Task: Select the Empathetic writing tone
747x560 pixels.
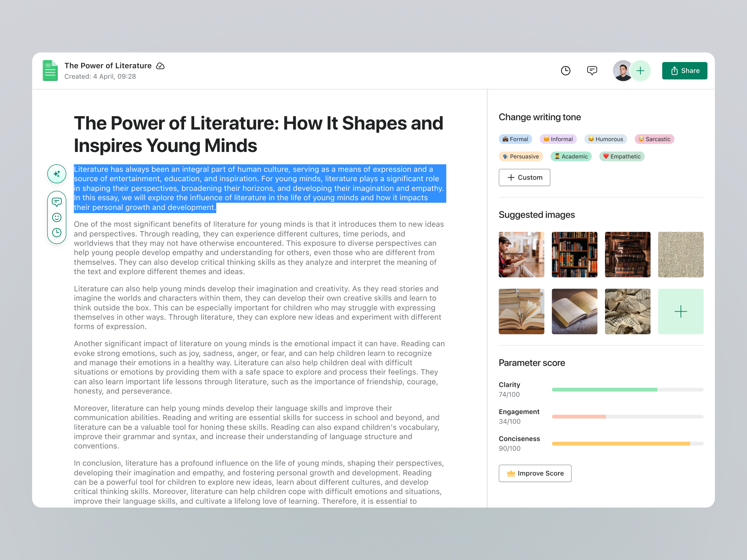Action: pyautogui.click(x=622, y=156)
